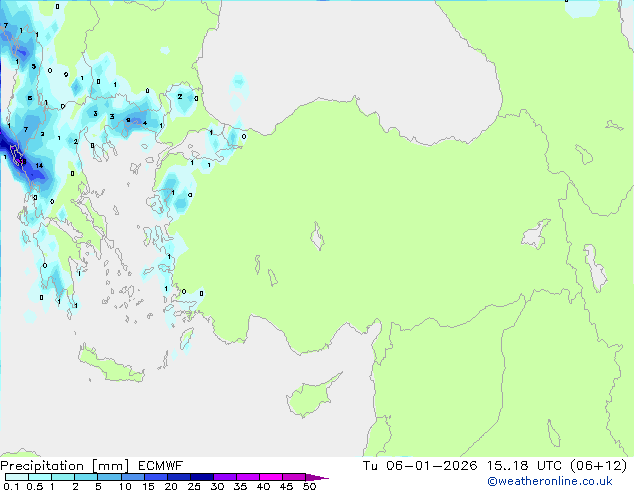Click the '(06+12)' forecast run text
Image resolution: width=634 pixels, height=490 pixels.
click(598, 466)
